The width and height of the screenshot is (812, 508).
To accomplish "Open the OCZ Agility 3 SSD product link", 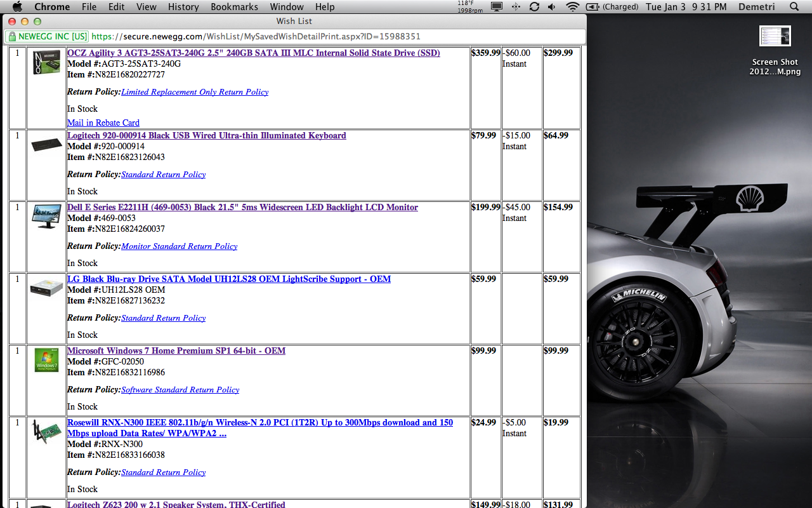I will 253,53.
